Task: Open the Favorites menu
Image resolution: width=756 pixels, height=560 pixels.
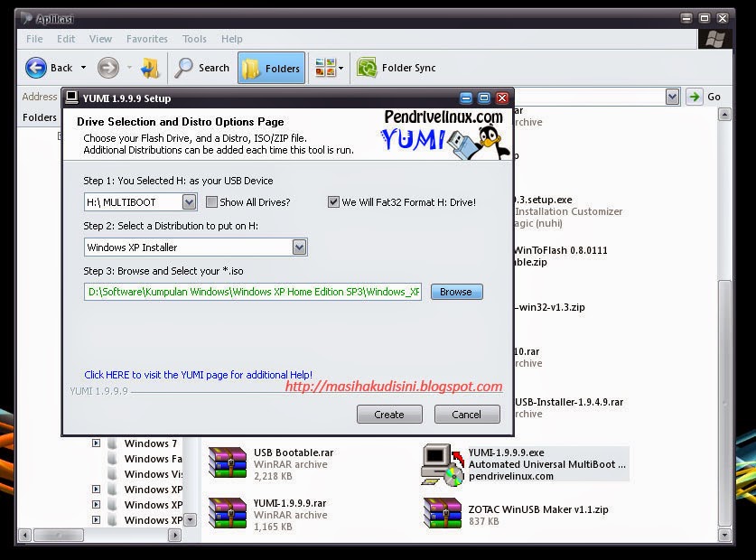Action: point(147,39)
